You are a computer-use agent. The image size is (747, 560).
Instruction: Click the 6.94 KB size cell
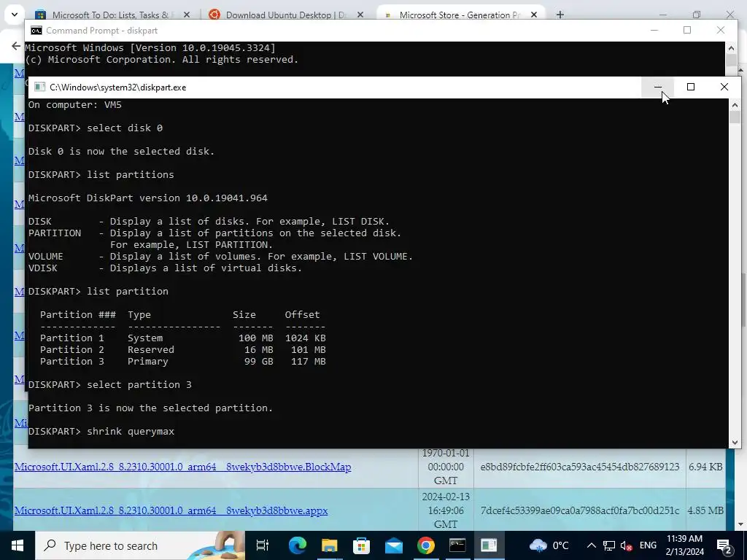pos(705,467)
